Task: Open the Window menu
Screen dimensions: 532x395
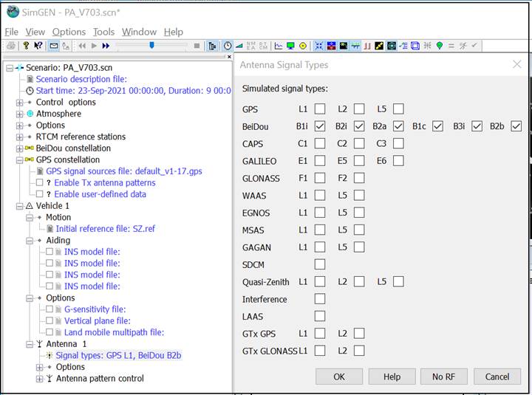Action: [x=139, y=32]
